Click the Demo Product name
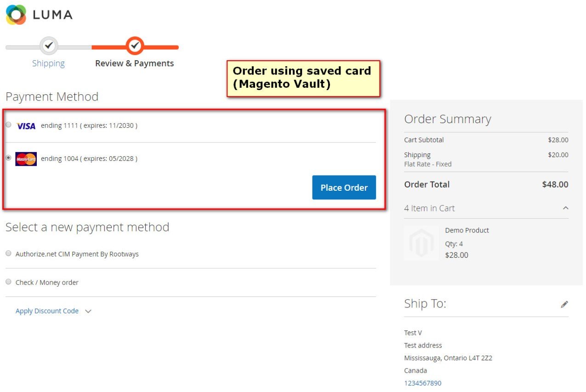The height and width of the screenshot is (392, 586). 467,230
